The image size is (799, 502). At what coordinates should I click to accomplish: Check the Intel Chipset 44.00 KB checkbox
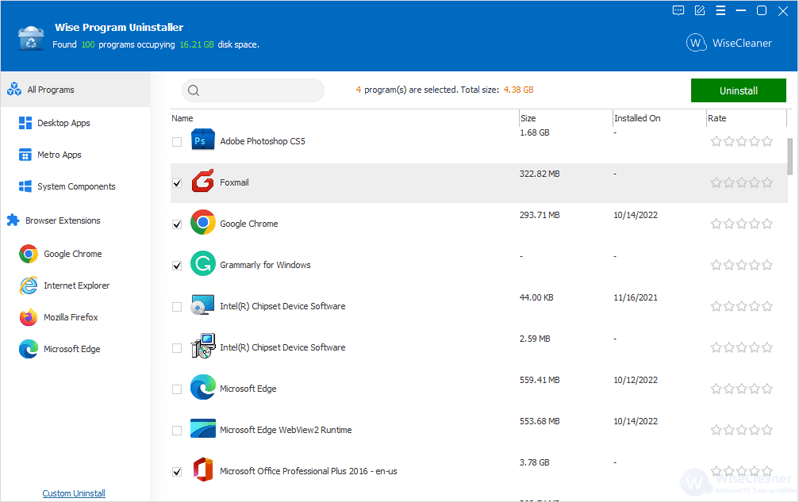click(x=177, y=307)
